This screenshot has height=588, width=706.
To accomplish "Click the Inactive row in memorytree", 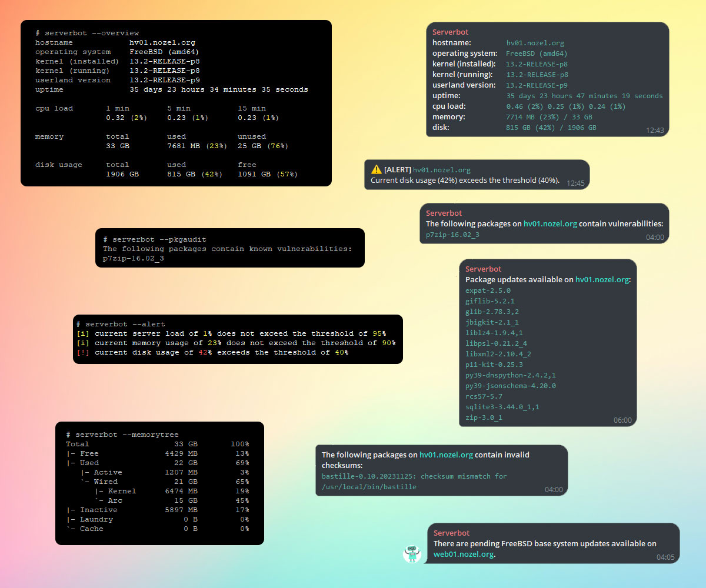I will tap(158, 510).
